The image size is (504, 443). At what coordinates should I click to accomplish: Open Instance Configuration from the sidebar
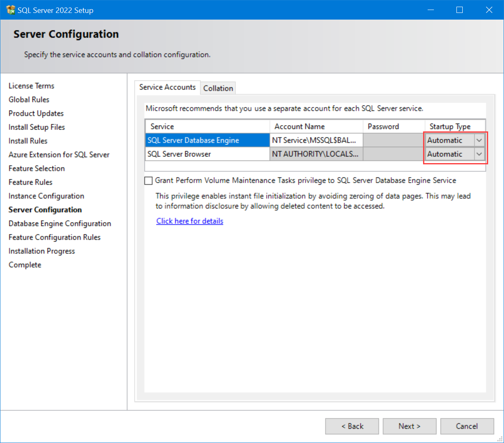click(x=46, y=196)
